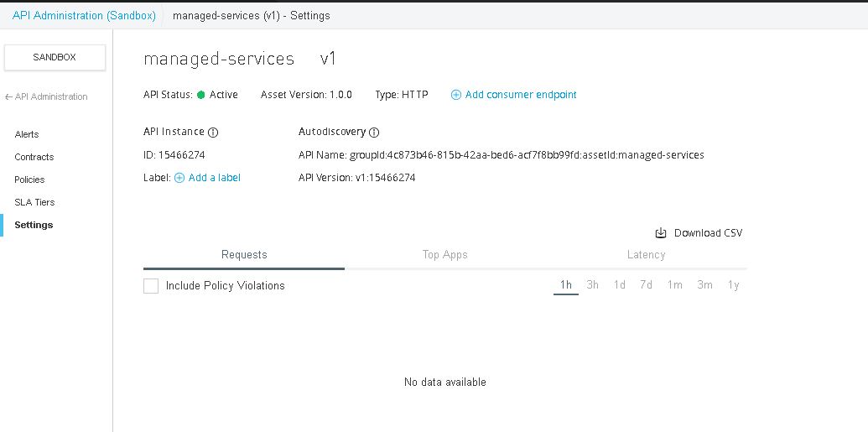Click the Download CSV icon
Viewport: 868px width, 432px height.
(661, 233)
